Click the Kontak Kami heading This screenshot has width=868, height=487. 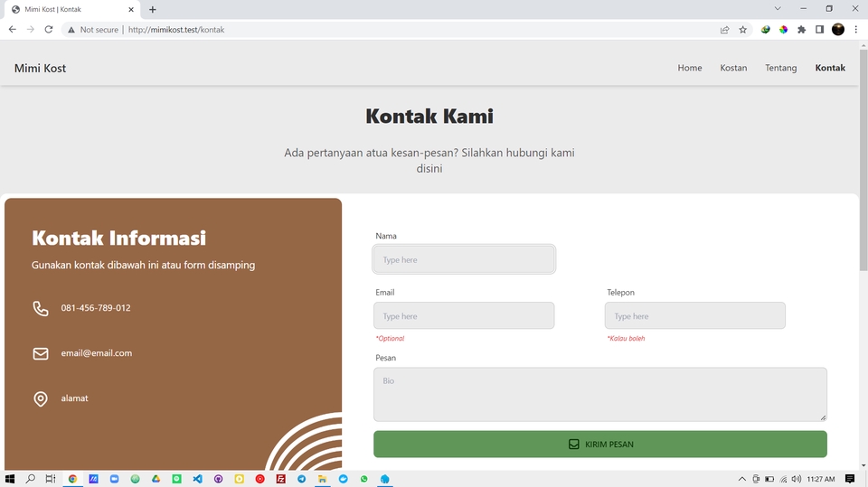[429, 117]
